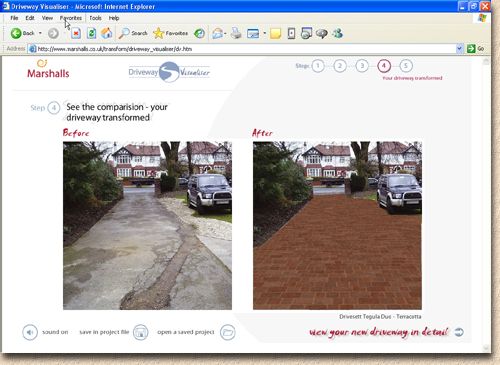Click the 'sound on' label
The height and width of the screenshot is (365, 500).
click(x=55, y=332)
